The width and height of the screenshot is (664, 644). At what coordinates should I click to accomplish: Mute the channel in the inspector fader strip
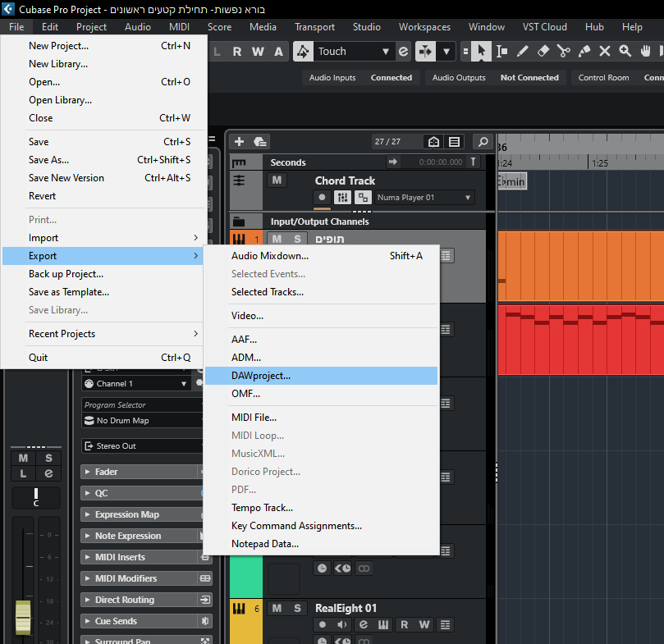pyautogui.click(x=23, y=458)
